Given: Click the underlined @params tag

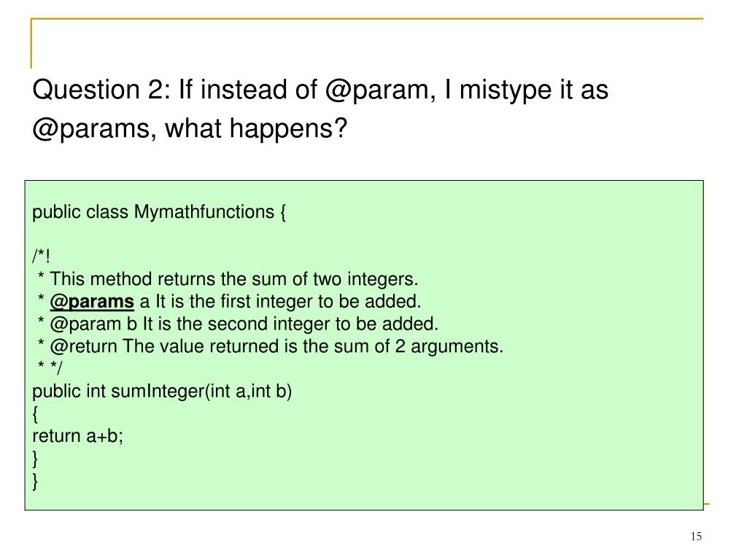Looking at the screenshot, I should [92, 302].
